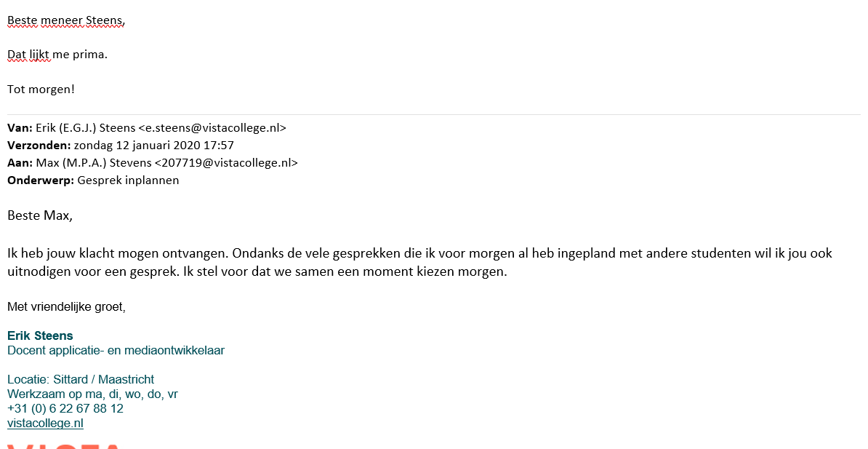Click sender email e.steens@vistacollege.nl
Viewport: 868px width, 449px height.
tap(212, 128)
